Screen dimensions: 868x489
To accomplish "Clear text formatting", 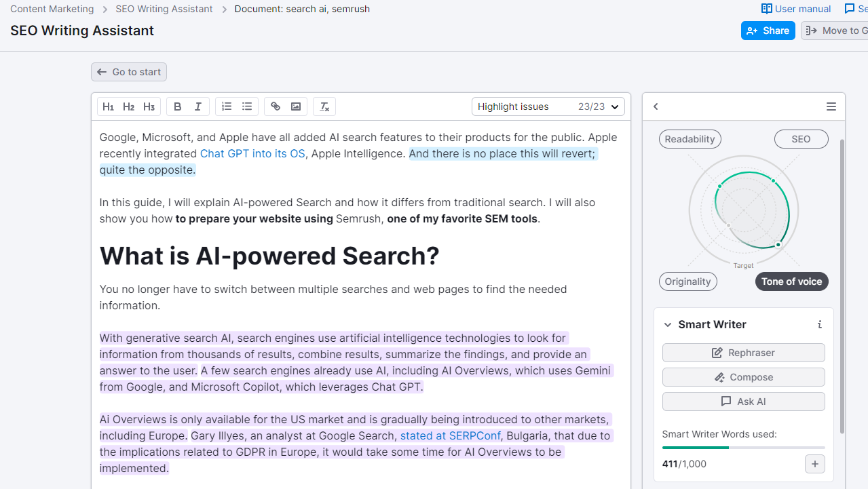I will [324, 106].
